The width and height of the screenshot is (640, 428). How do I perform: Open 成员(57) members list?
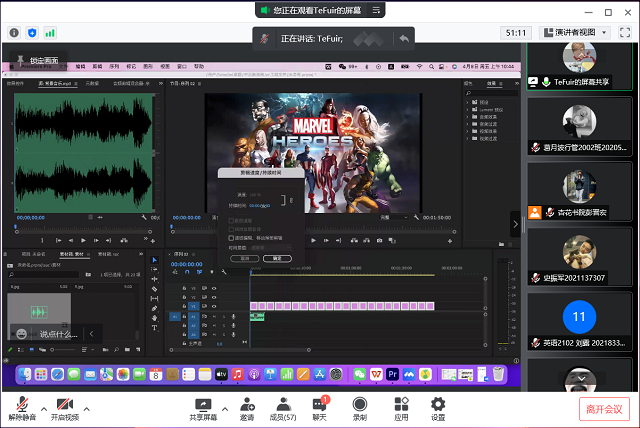tap(283, 408)
